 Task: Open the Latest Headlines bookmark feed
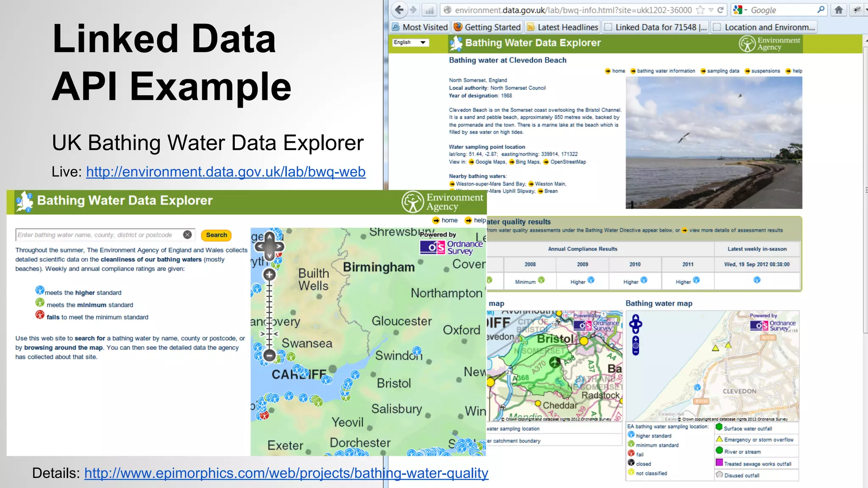click(x=563, y=27)
